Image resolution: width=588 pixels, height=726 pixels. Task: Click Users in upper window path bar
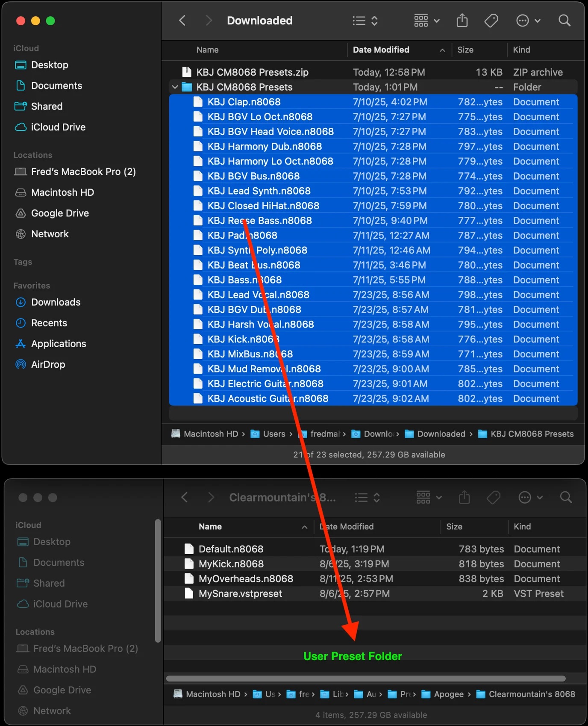268,434
